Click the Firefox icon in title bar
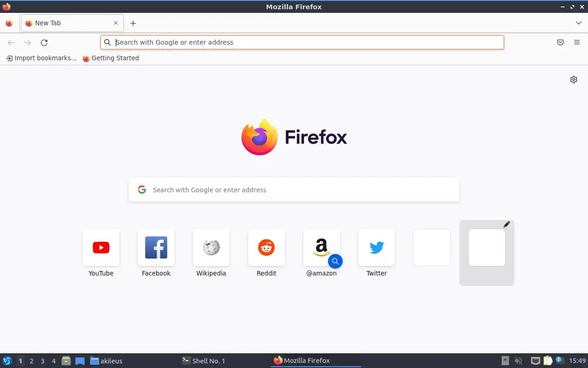Screen dimensions: 588x368 click(6, 6)
